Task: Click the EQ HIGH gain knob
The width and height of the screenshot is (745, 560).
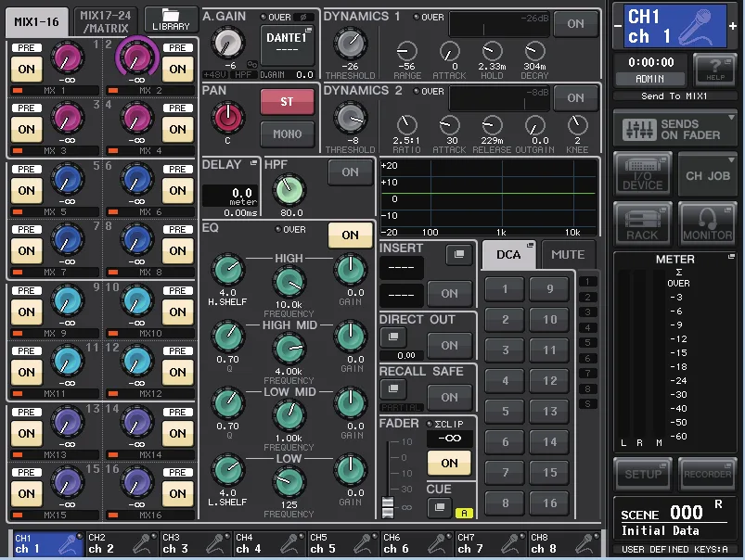Action: pos(351,269)
